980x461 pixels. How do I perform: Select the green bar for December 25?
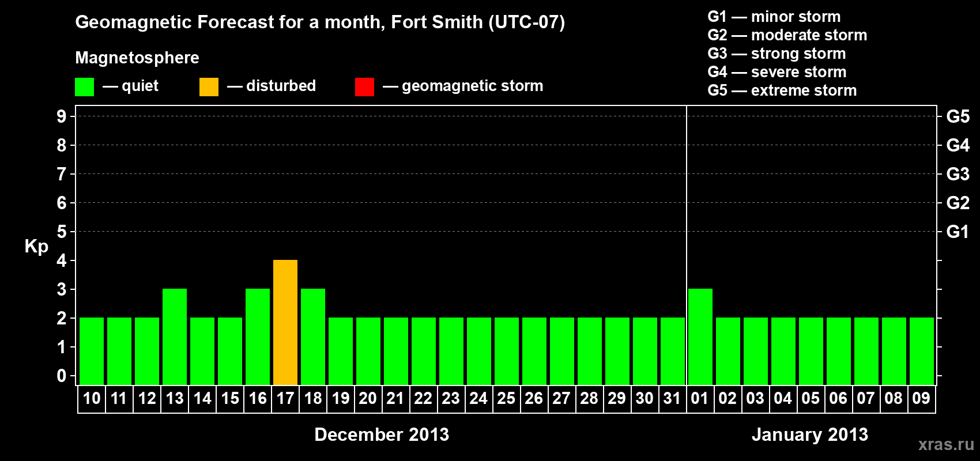click(x=507, y=351)
